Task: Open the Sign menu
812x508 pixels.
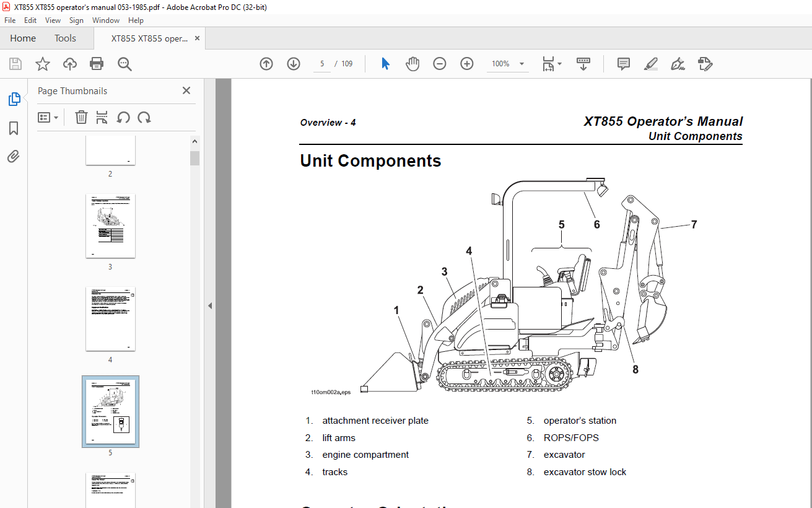Action: point(76,20)
